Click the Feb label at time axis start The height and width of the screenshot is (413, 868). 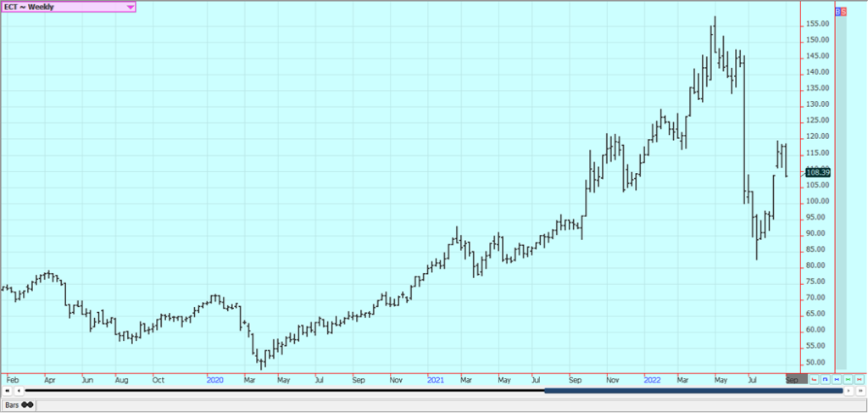coord(12,380)
